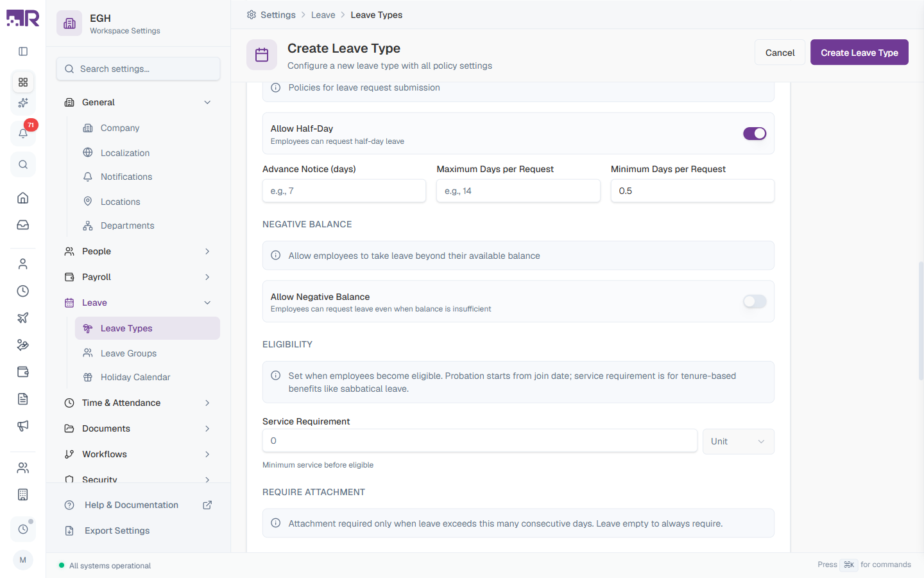The image size is (924, 578).
Task: Open the AI sparkles icon
Action: [23, 103]
